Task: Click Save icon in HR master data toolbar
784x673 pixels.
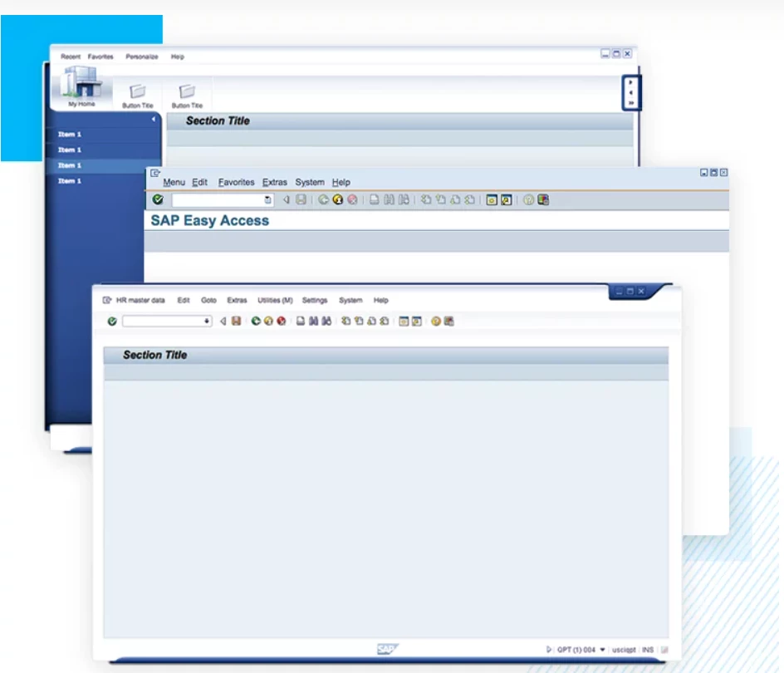Action: pyautogui.click(x=236, y=322)
